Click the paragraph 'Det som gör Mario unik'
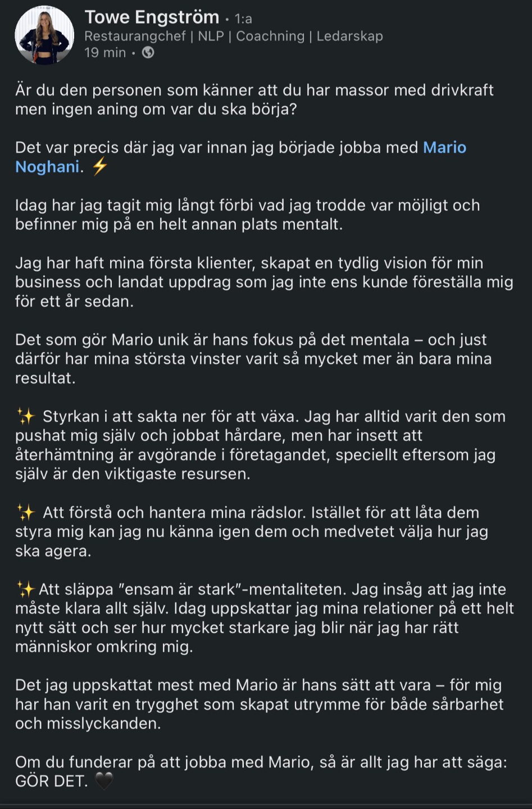 point(253,359)
